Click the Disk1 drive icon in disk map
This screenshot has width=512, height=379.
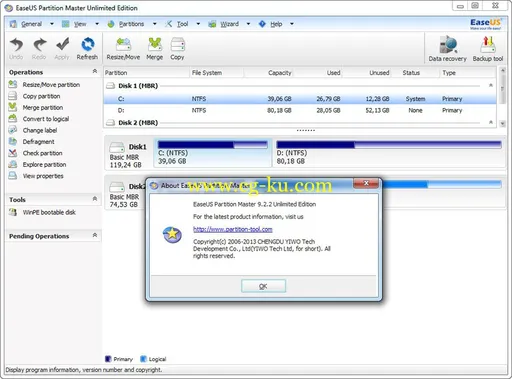(117, 147)
